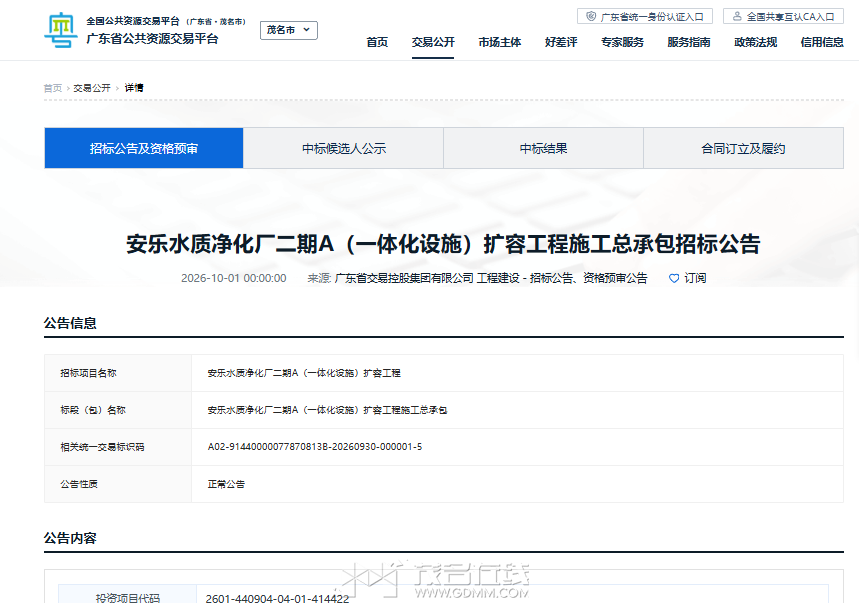Open the 茂名市 city dropdown
Image resolution: width=859 pixels, height=603 pixels.
(x=289, y=30)
